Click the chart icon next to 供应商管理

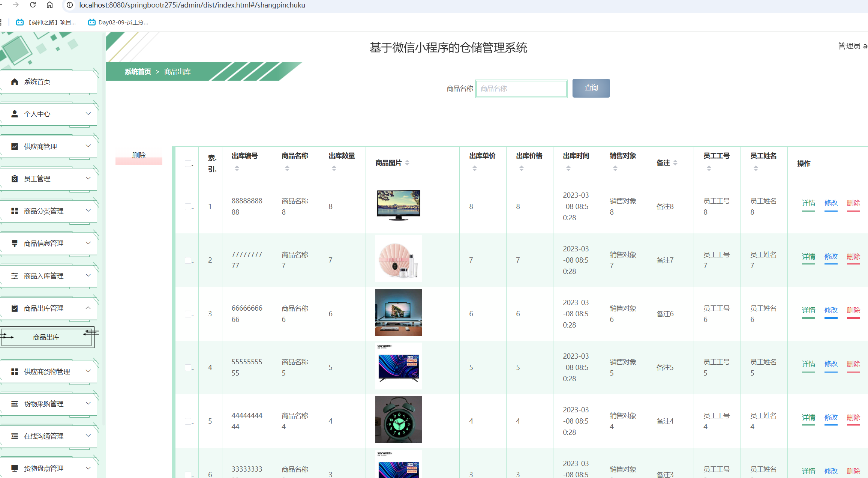(15, 146)
